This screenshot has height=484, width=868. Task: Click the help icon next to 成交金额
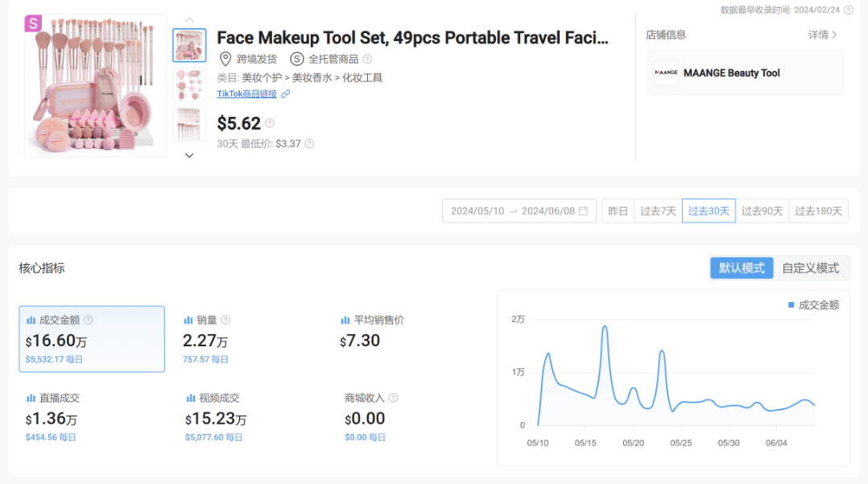click(x=89, y=320)
